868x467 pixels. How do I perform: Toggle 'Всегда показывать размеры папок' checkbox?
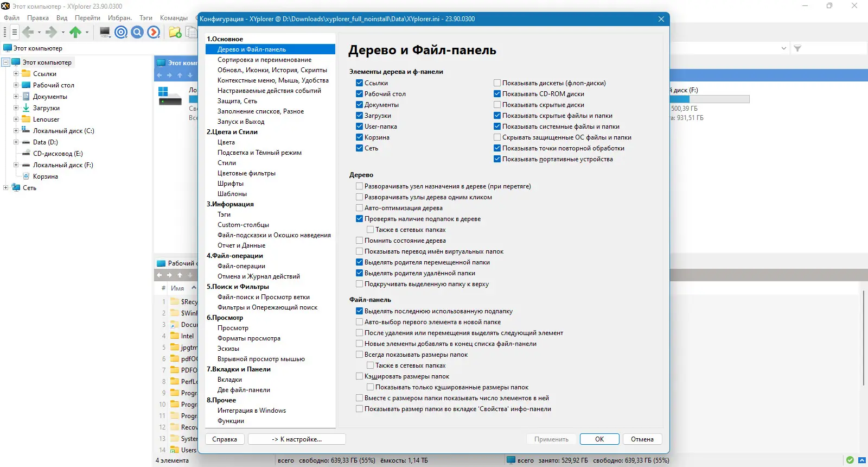coord(359,355)
